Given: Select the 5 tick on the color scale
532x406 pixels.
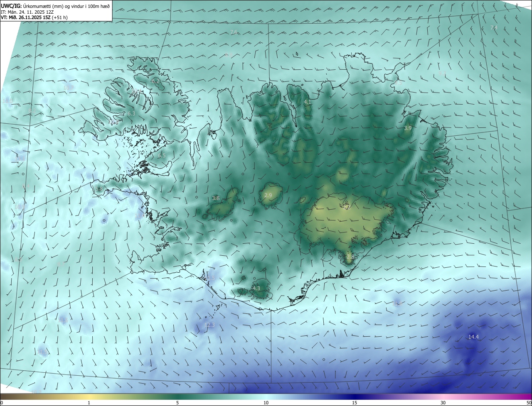Looking at the screenshot, I should coord(177,403).
